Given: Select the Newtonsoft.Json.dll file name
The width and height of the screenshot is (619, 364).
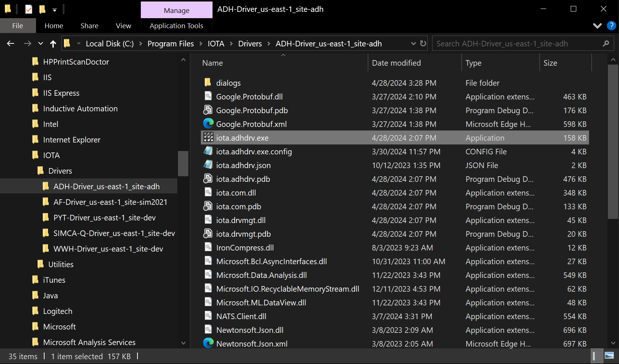Looking at the screenshot, I should coord(250,330).
